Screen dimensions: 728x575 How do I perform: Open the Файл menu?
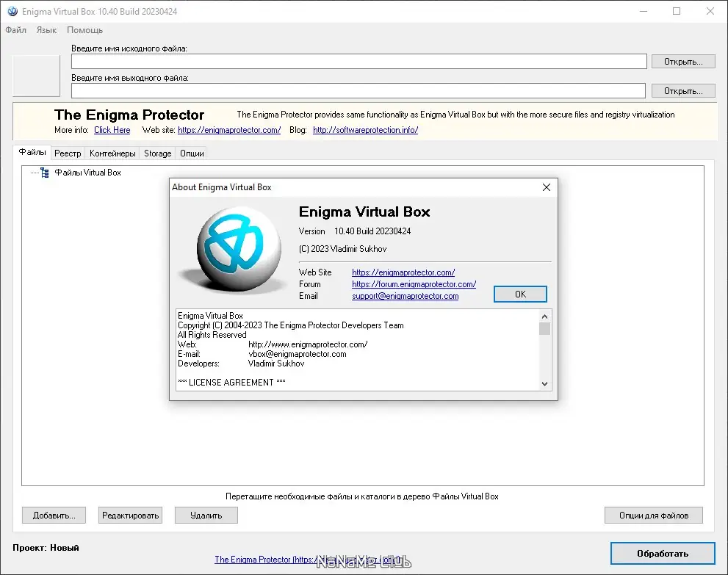tap(15, 30)
